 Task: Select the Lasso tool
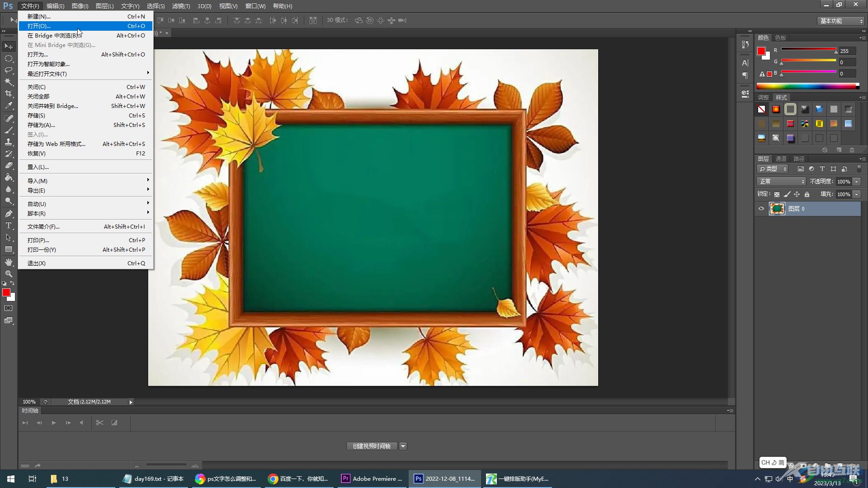pos(9,70)
